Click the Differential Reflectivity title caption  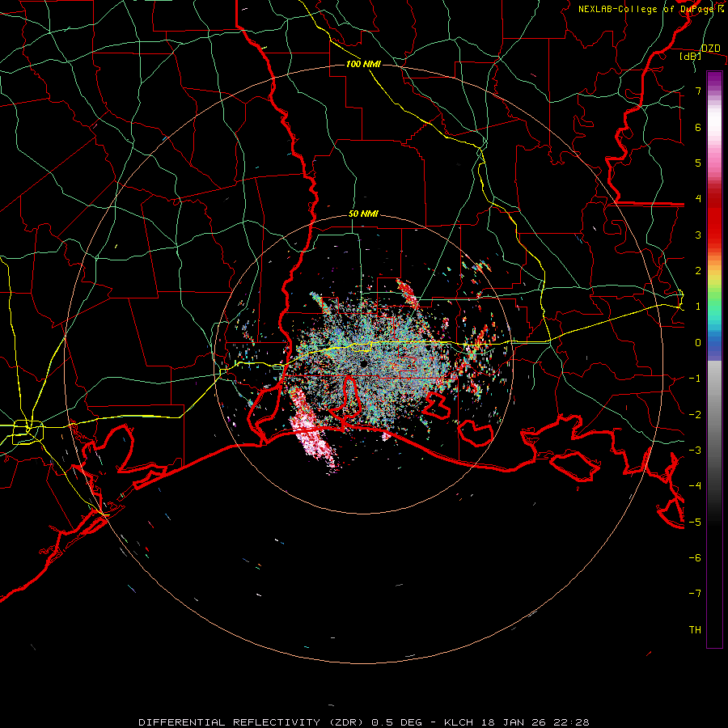[364, 722]
